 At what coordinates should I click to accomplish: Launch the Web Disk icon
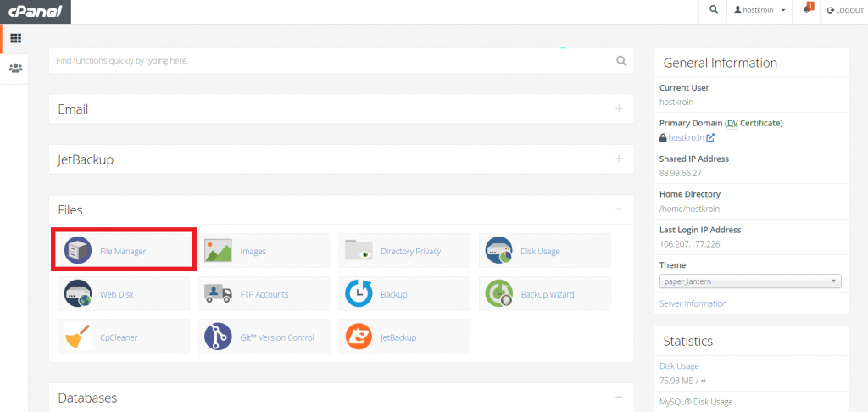[x=77, y=293]
